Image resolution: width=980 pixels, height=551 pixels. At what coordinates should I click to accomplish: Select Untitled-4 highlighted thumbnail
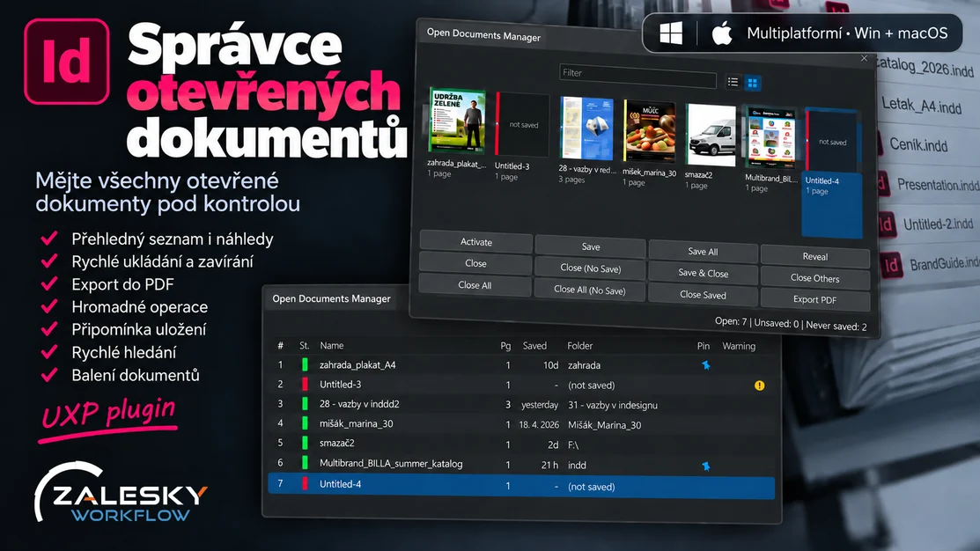tap(832, 173)
